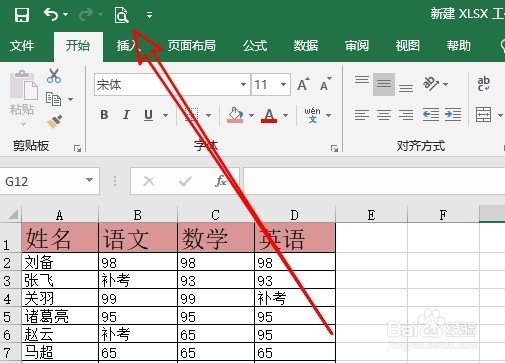Click the Decrease Indent icon

431,115
